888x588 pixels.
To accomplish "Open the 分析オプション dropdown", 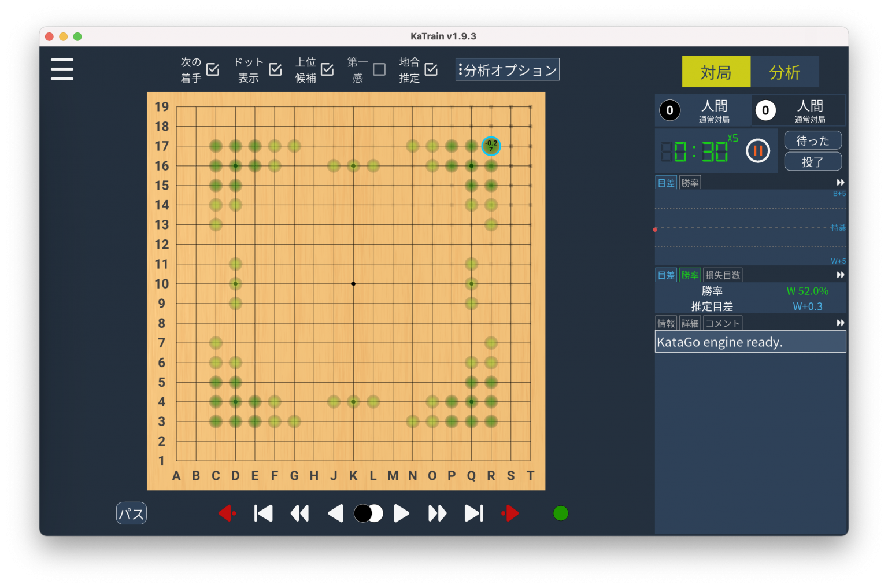I will [507, 69].
